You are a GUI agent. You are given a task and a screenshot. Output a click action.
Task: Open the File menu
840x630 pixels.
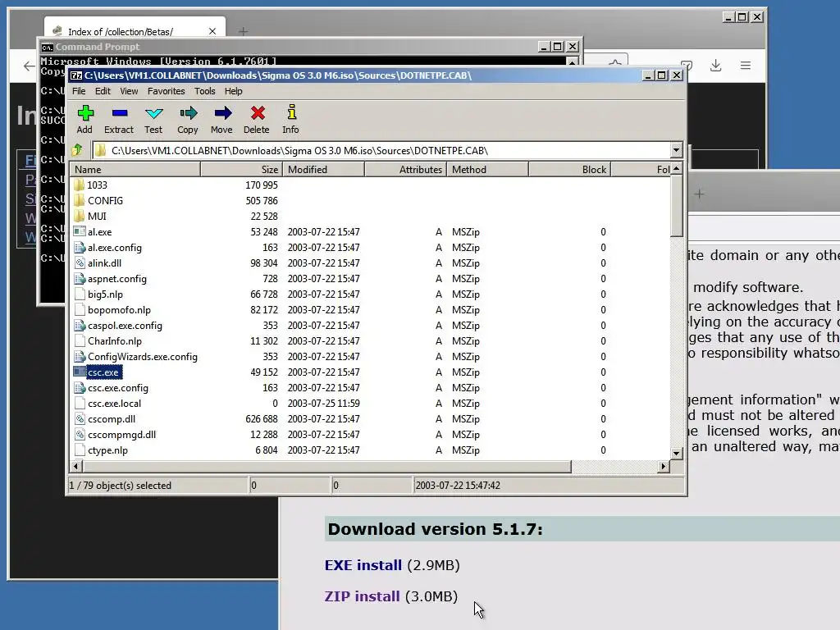(x=79, y=91)
